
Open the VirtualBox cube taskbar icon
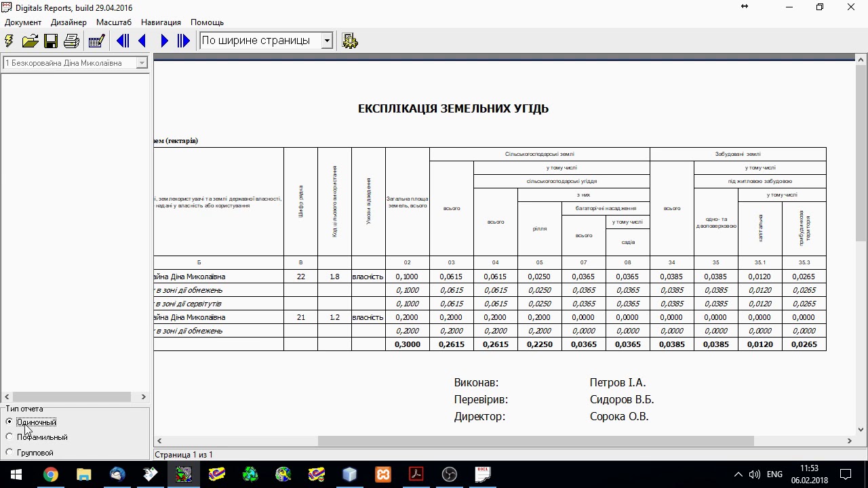tap(349, 474)
